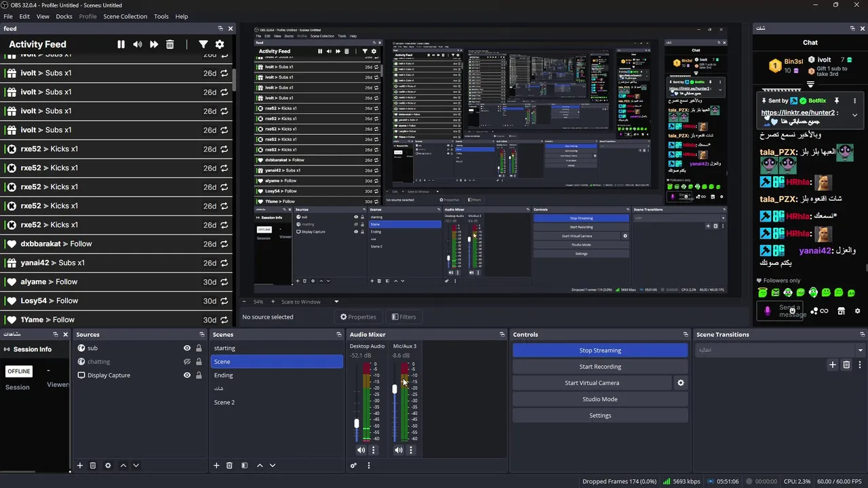868x488 pixels.
Task: Open the File menu
Action: tap(8, 16)
